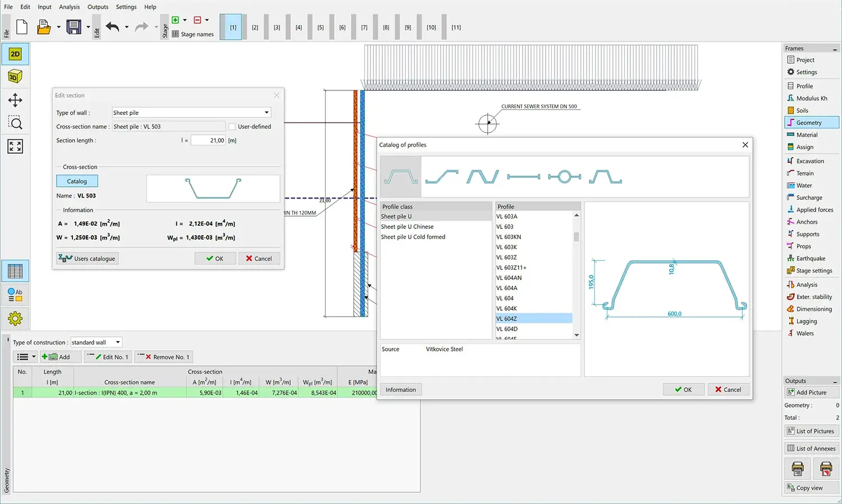Switch to construction stage [2]
Image resolution: width=842 pixels, height=504 pixels.
pyautogui.click(x=255, y=27)
